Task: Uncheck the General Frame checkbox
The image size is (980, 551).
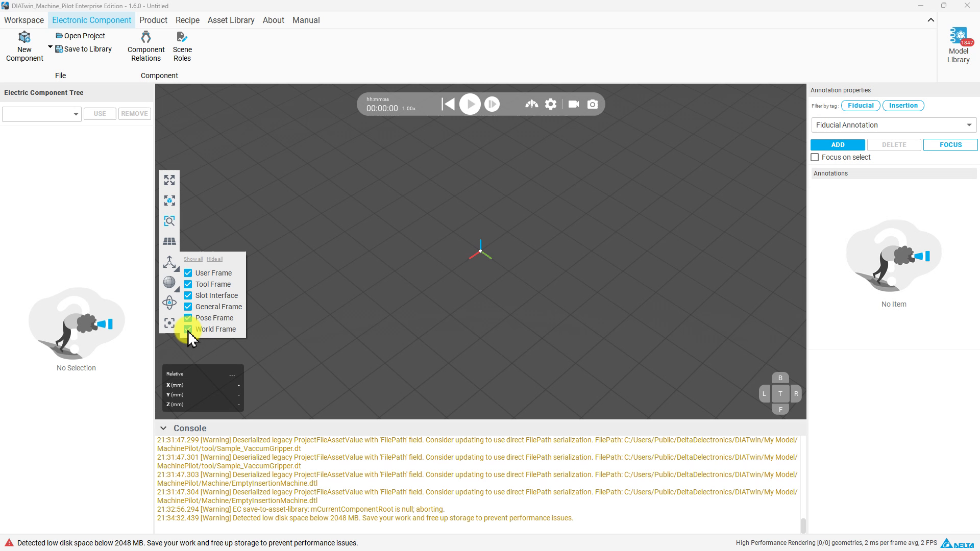Action: pos(188,307)
